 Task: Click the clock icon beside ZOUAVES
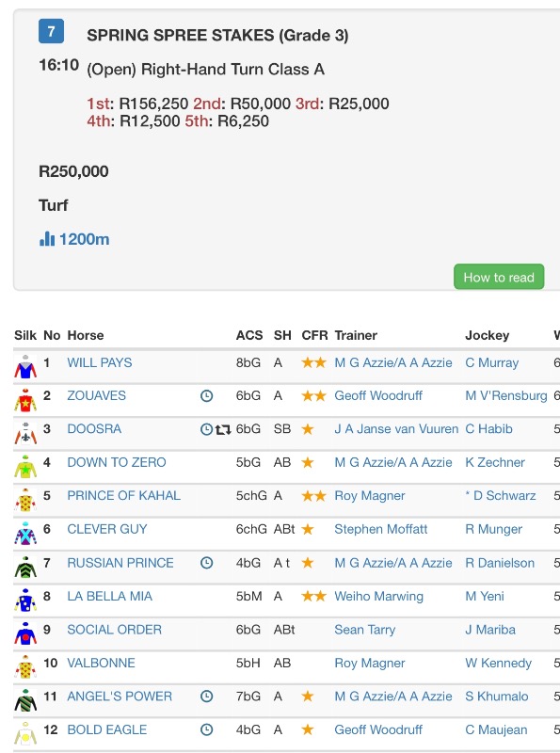click(206, 395)
